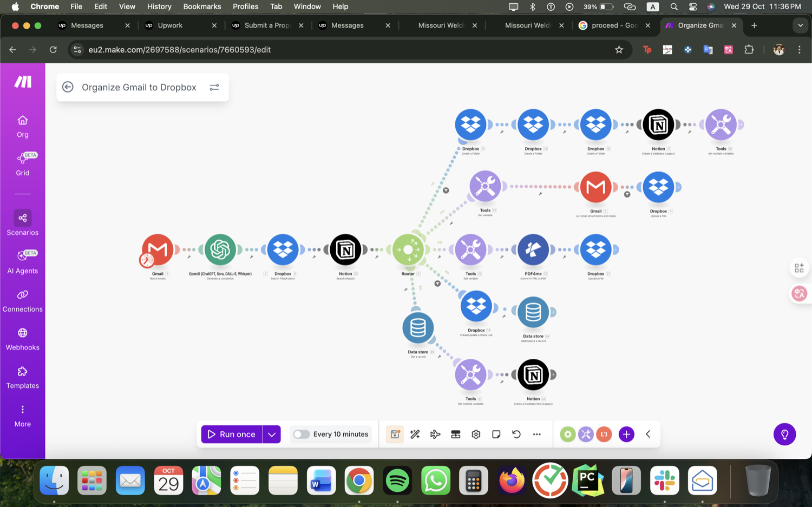812x507 pixels.
Task: Select the Dropbox module numbered 18
Action: (533, 124)
